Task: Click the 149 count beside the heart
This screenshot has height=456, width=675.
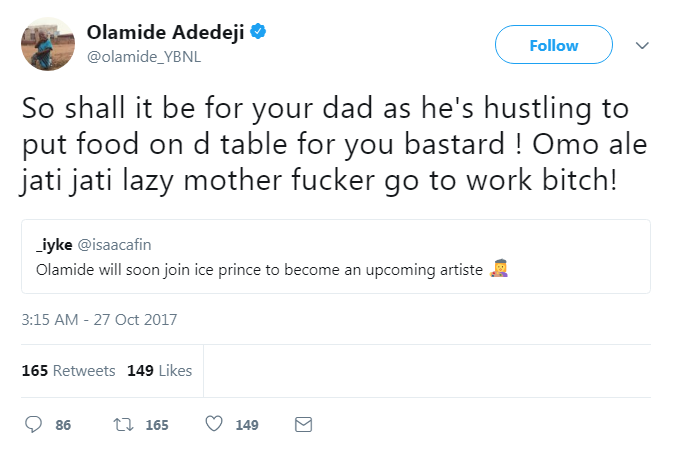Action: coord(247,425)
